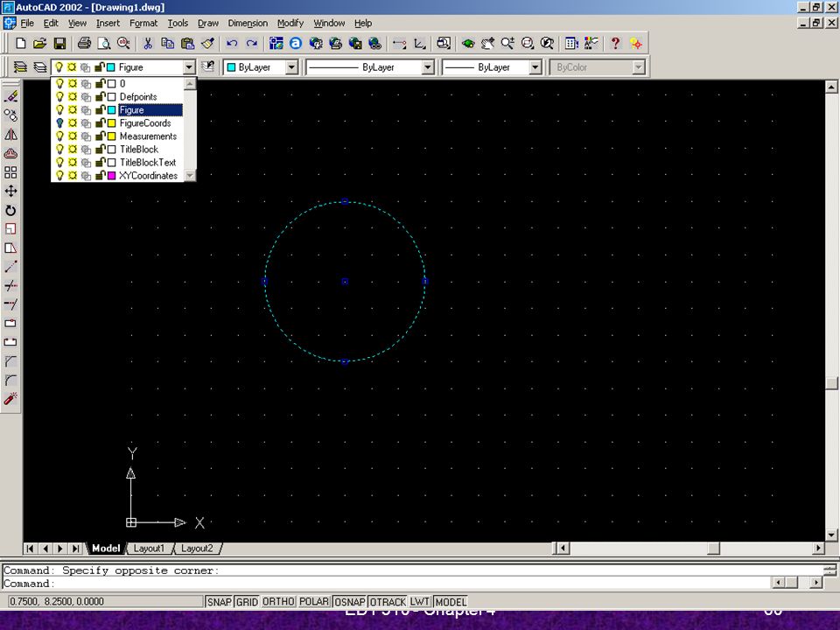Toggle SNAP mode in the status bar
This screenshot has height=630, width=840.
point(219,602)
